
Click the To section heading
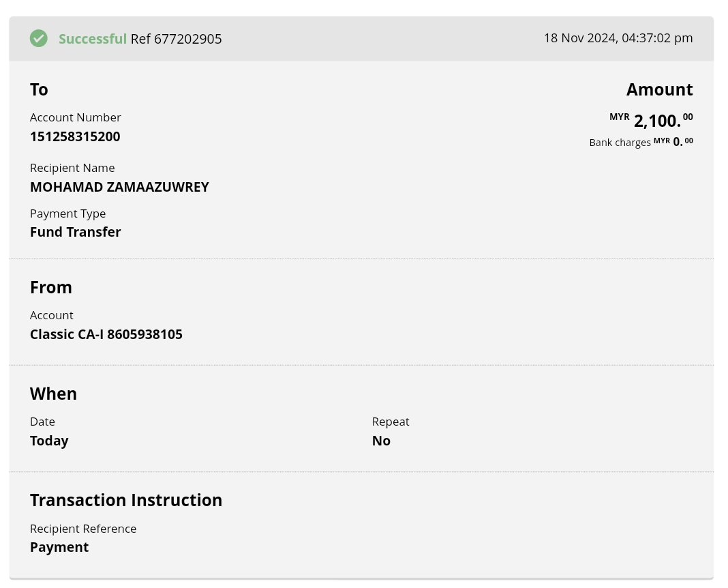(x=39, y=89)
